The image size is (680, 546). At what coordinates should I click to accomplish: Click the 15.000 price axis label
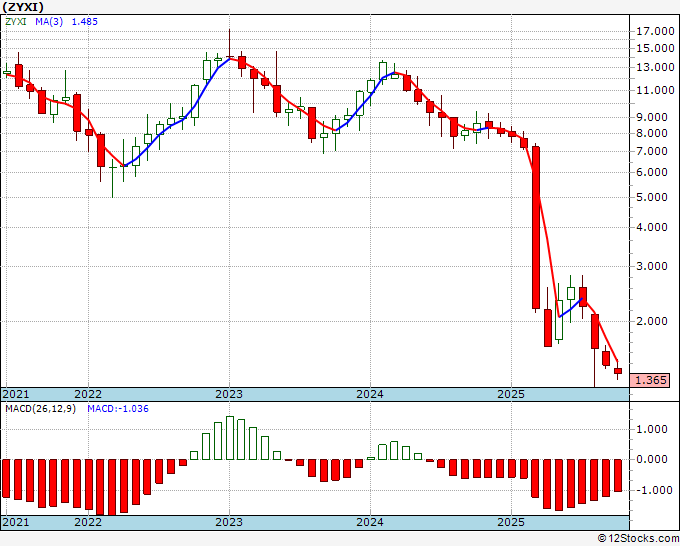point(655,48)
